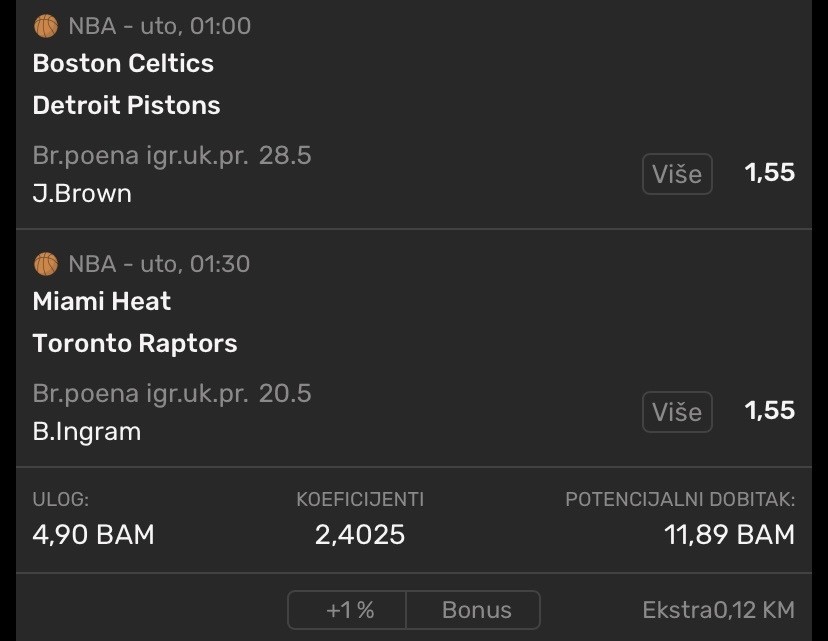Click basketball icon beside NBA uto 01:30

[x=46, y=264]
